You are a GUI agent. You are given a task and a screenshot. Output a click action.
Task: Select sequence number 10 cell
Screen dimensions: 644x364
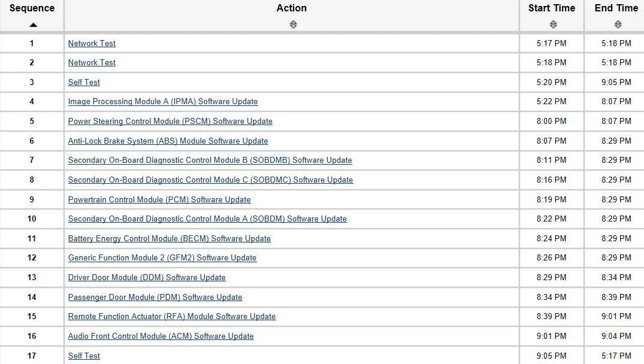click(32, 219)
